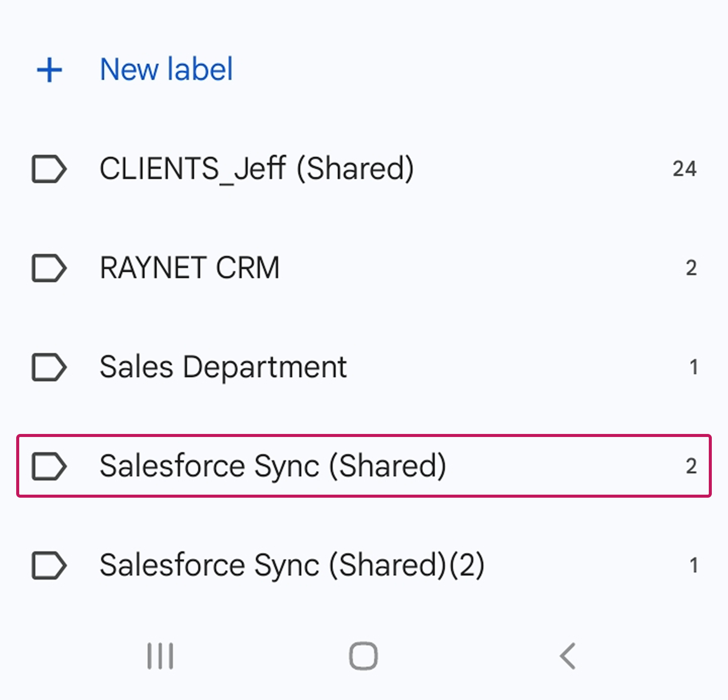The width and height of the screenshot is (728, 700).
Task: Tap the New label link text
Action: [166, 69]
